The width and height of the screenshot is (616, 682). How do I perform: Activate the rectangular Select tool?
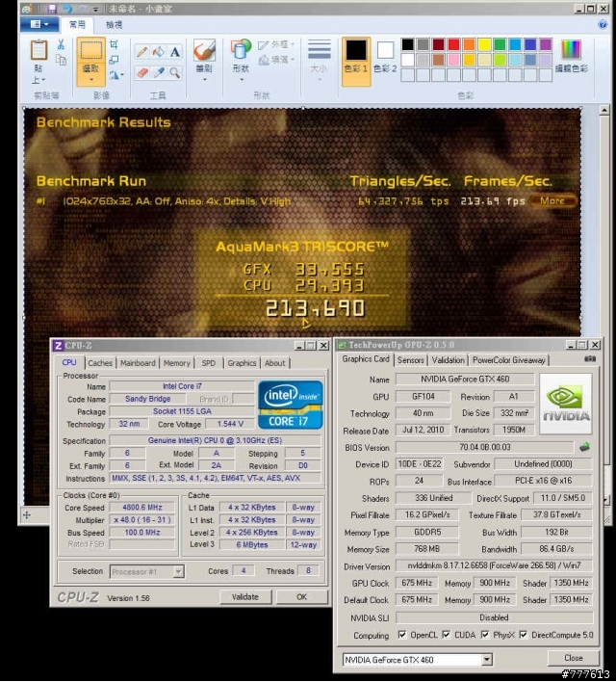(x=90, y=50)
